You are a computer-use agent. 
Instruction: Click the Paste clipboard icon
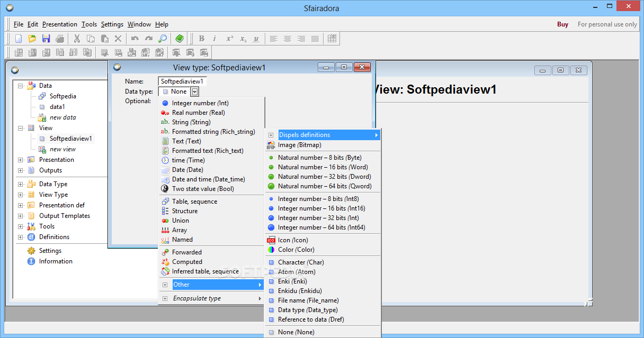pos(105,39)
